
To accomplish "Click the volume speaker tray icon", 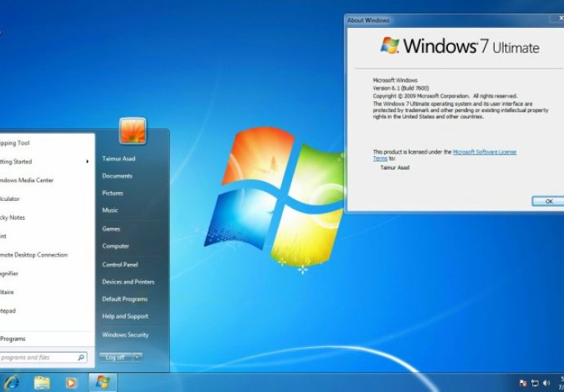I will [x=545, y=382].
